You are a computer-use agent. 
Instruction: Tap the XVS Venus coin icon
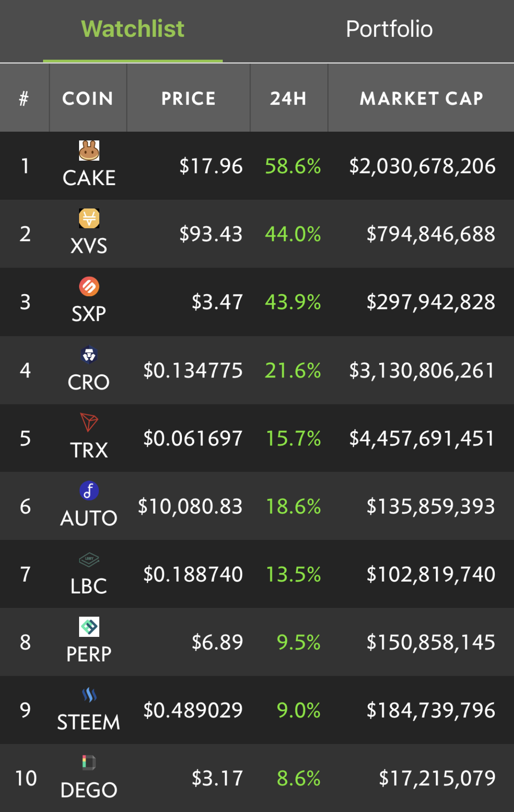(x=89, y=218)
